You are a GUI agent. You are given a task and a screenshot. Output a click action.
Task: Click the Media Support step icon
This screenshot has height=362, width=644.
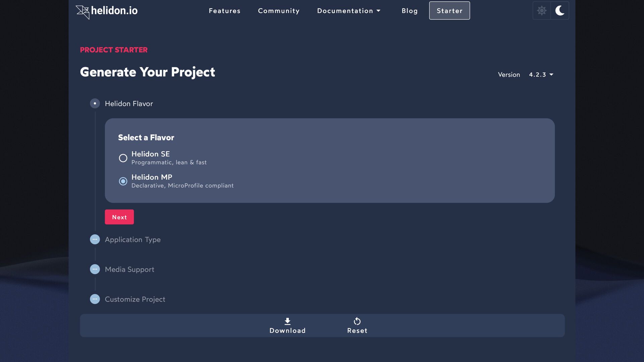(95, 269)
